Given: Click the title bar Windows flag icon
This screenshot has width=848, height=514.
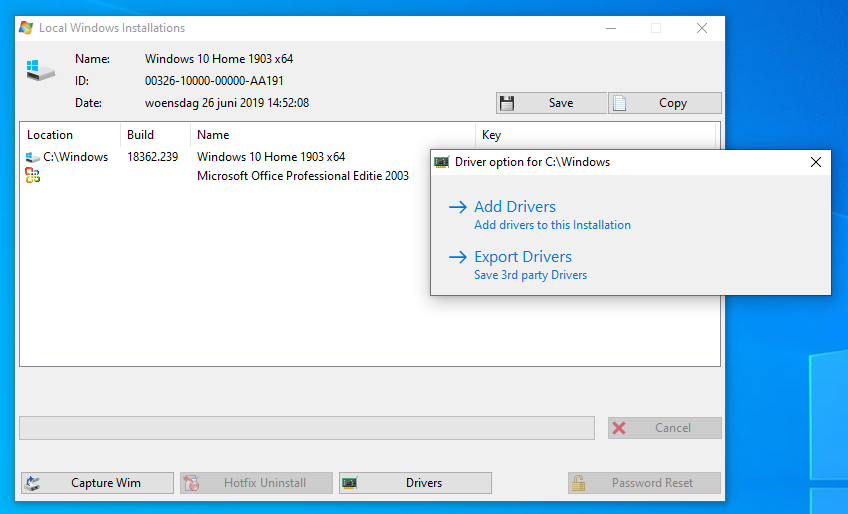Looking at the screenshot, I should point(26,28).
